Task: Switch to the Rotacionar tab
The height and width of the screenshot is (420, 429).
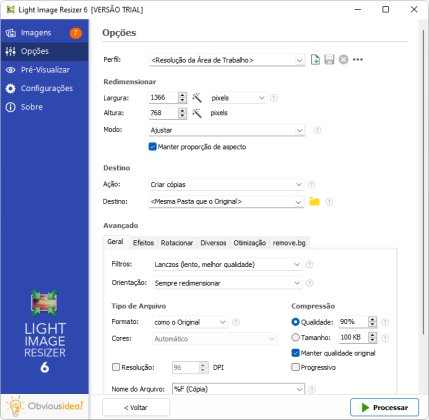Action: click(x=177, y=243)
